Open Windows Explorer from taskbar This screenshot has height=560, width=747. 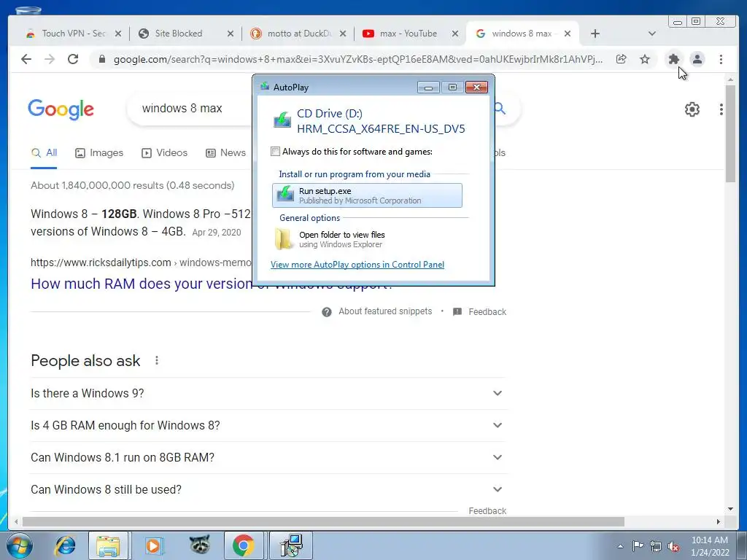pyautogui.click(x=108, y=545)
